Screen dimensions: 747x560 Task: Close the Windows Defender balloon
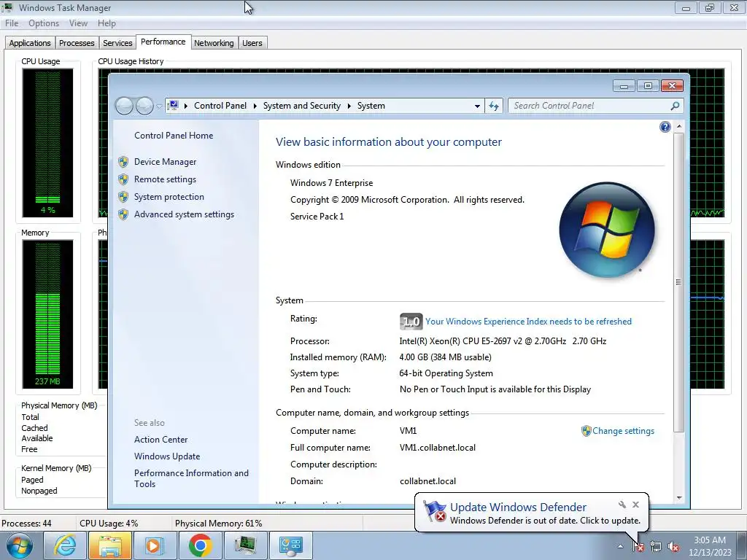[635, 505]
